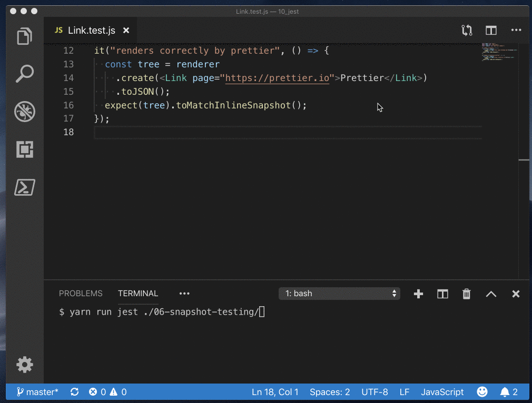This screenshot has width=532, height=403.
Task: Select the TERMINAL panel tab
Action: [137, 294]
